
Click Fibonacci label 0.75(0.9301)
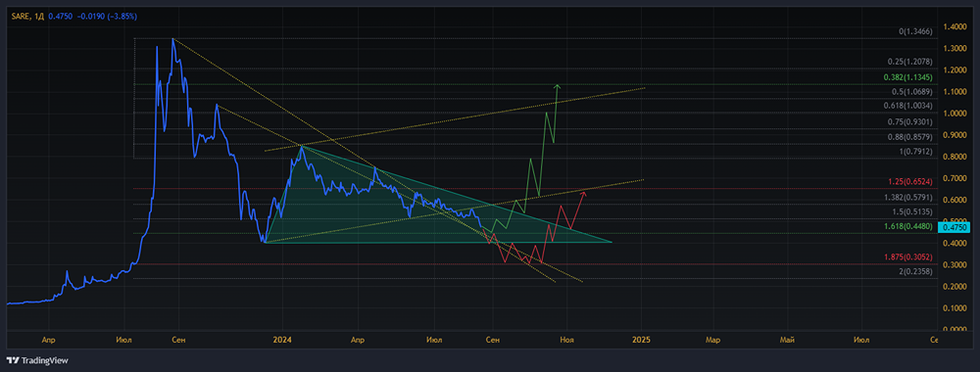pyautogui.click(x=910, y=122)
